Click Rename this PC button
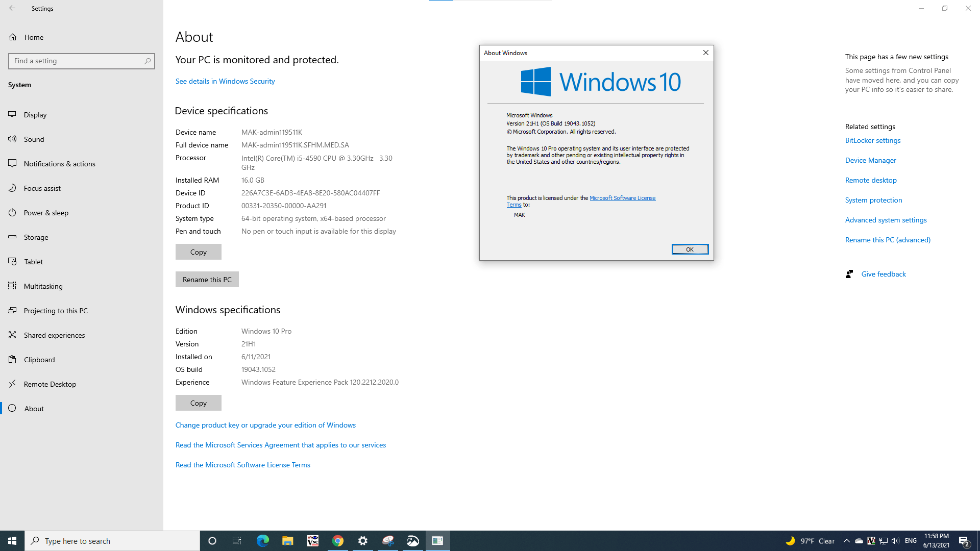This screenshot has height=551, width=980. tap(207, 280)
